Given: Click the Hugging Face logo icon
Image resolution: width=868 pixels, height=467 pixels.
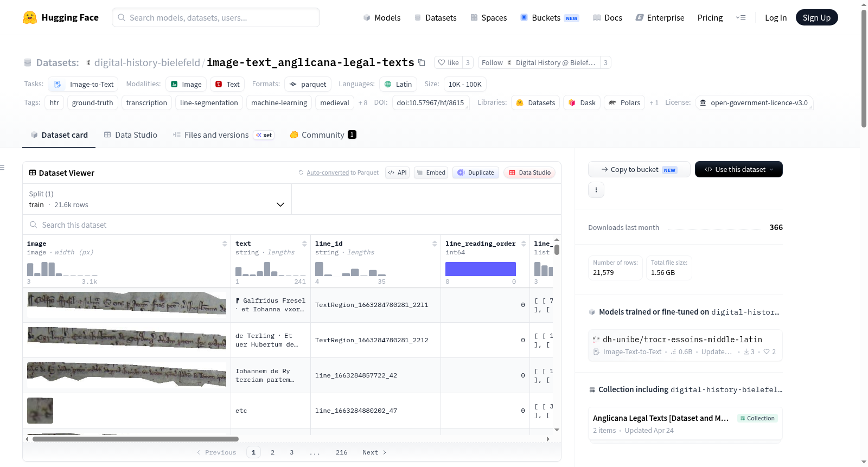Looking at the screenshot, I should click(x=30, y=17).
